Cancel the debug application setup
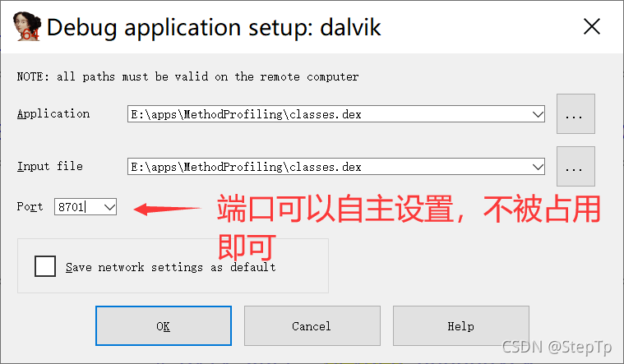Image resolution: width=624 pixels, height=364 pixels. (x=312, y=326)
